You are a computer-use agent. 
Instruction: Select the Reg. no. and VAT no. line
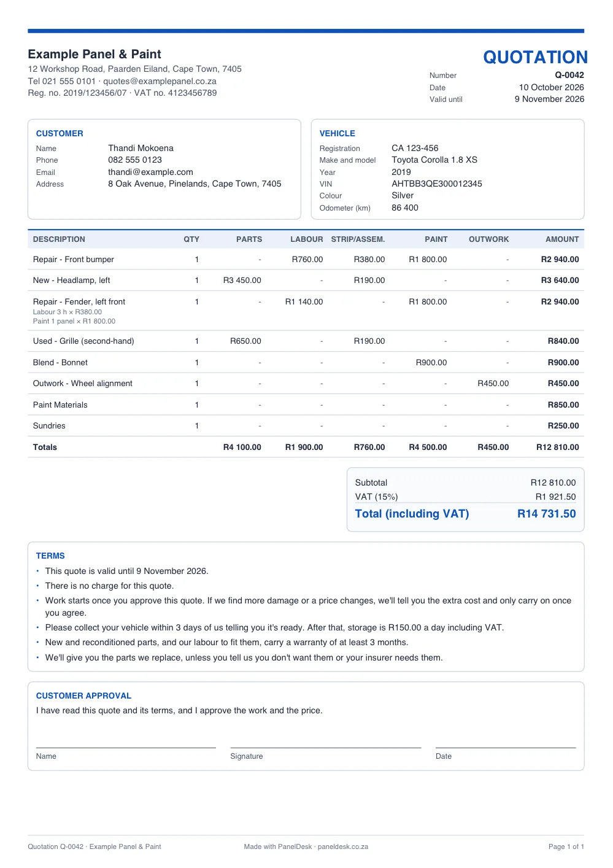point(123,93)
